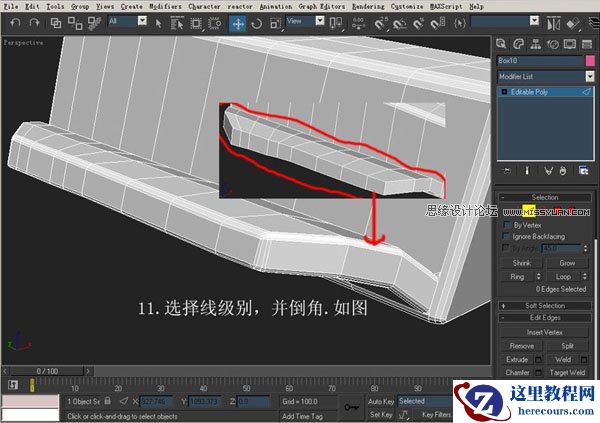Open the Modify command panel tab
This screenshot has width=600, height=423.
coord(518,44)
